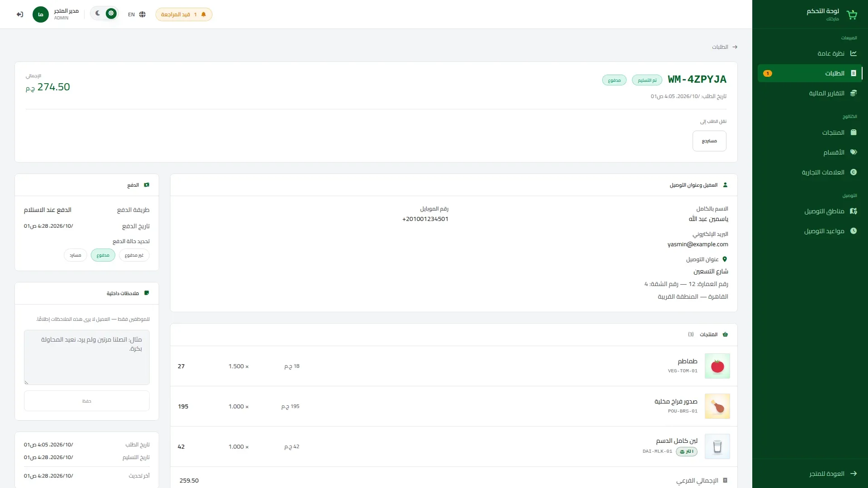Move order to مسترجع status
The height and width of the screenshot is (488, 868).
point(709,141)
